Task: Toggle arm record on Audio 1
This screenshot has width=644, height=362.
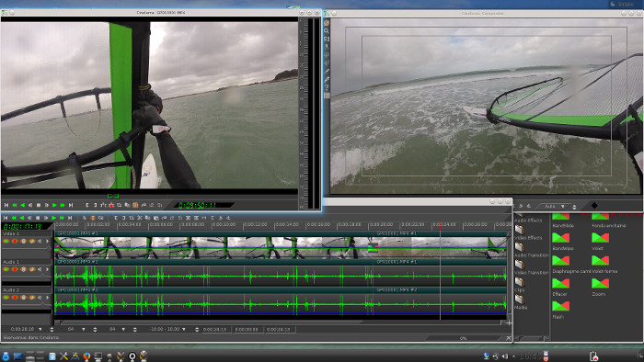Action: point(15,269)
